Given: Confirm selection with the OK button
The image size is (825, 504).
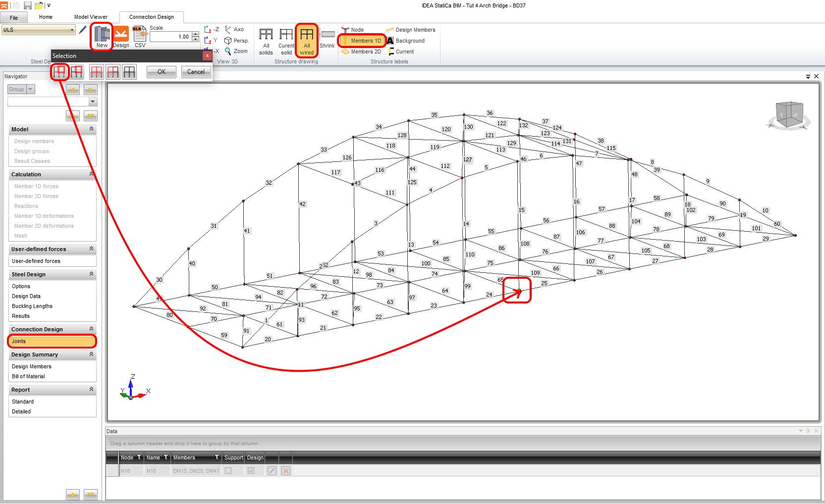Looking at the screenshot, I should pyautogui.click(x=161, y=72).
